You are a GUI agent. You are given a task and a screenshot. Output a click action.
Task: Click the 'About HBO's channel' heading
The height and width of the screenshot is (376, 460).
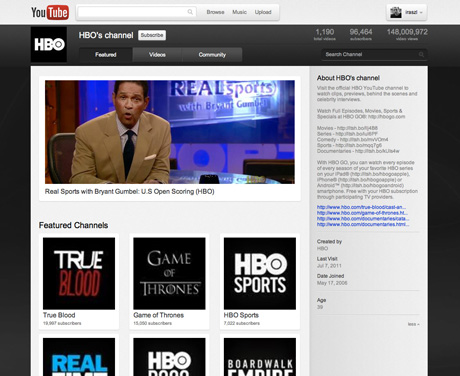tap(348, 78)
